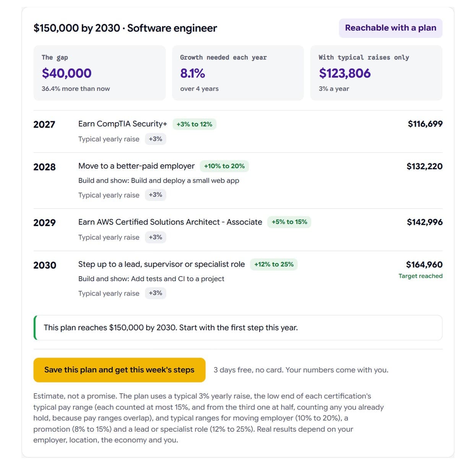Click the +3% badge in the 2030 row
The width and height of the screenshot is (476, 465).
pyautogui.click(x=155, y=293)
